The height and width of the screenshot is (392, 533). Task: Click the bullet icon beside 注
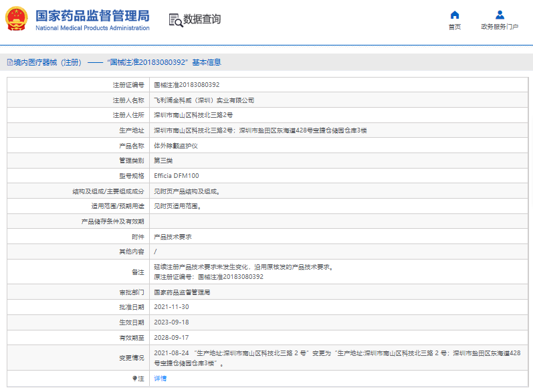click(x=134, y=379)
